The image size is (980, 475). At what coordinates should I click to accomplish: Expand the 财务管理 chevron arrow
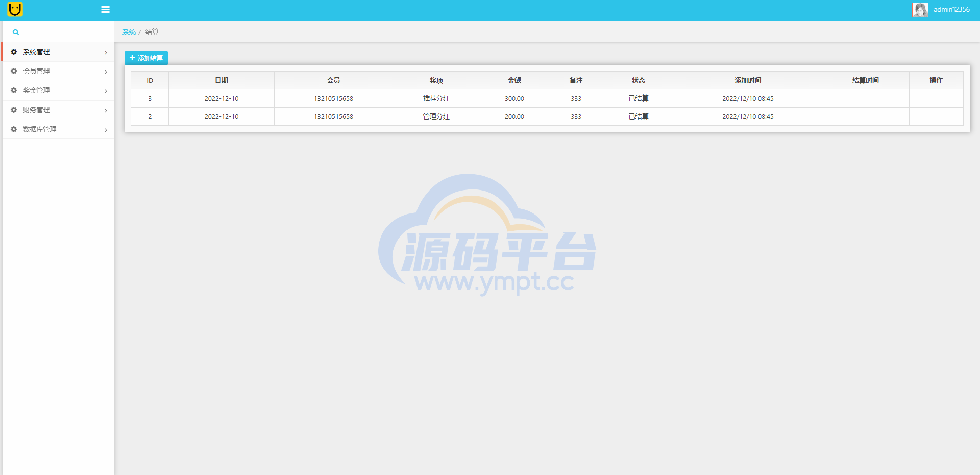106,110
